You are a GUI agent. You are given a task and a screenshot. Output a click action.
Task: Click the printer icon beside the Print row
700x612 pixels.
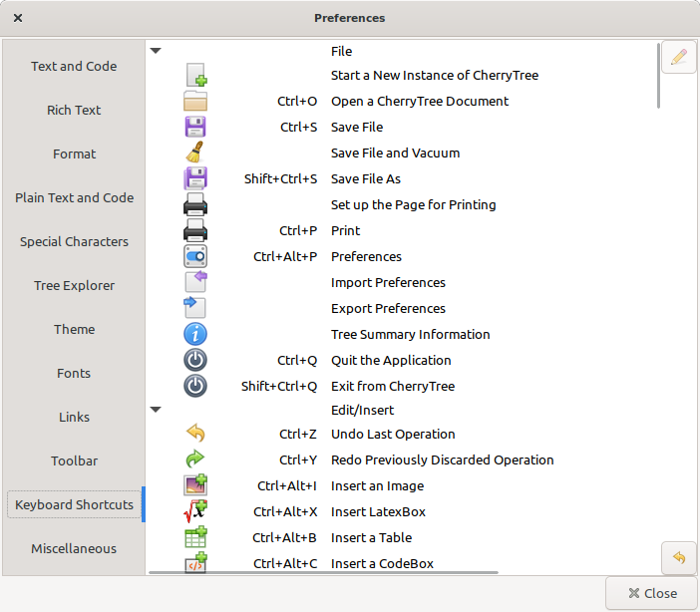[195, 230]
